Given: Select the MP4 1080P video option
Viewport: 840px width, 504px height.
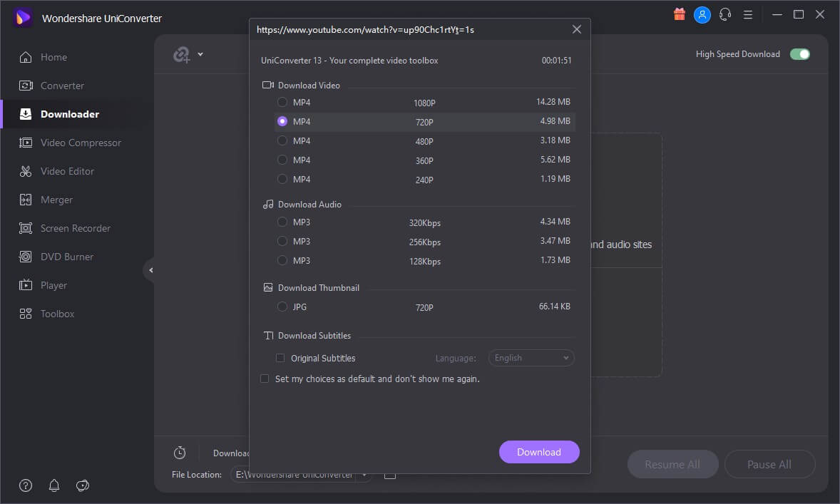Looking at the screenshot, I should 282,103.
